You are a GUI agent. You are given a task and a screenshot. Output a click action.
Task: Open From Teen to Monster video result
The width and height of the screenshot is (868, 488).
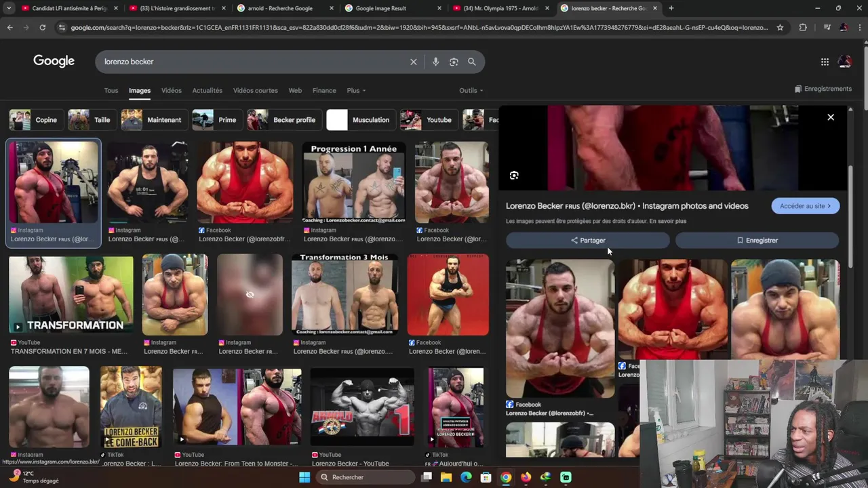(237, 407)
